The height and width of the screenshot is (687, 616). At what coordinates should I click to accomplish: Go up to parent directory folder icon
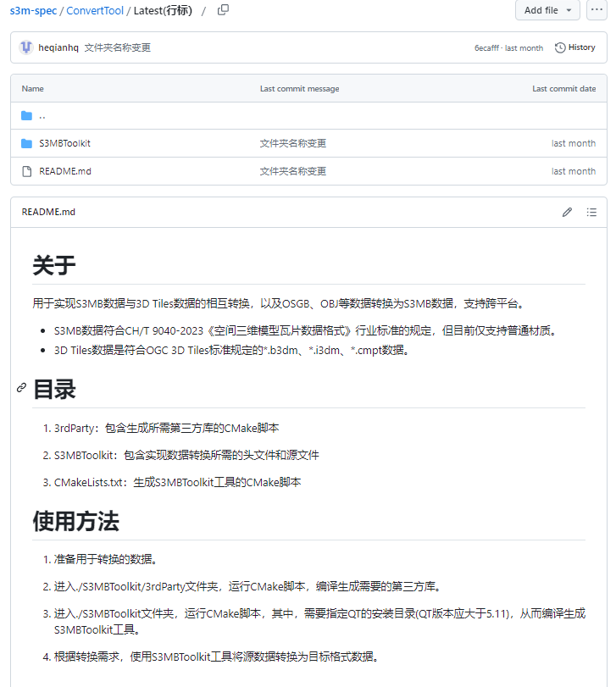pos(27,116)
